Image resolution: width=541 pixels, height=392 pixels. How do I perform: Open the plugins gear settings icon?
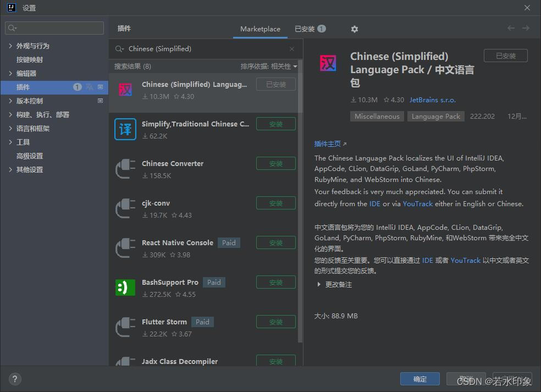354,29
